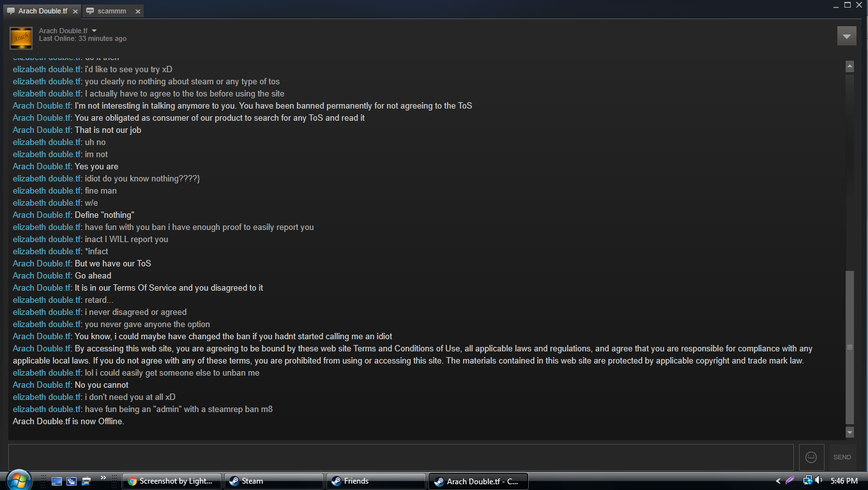Click the SEND button
Image resolution: width=868 pixels, height=490 pixels.
click(x=842, y=457)
